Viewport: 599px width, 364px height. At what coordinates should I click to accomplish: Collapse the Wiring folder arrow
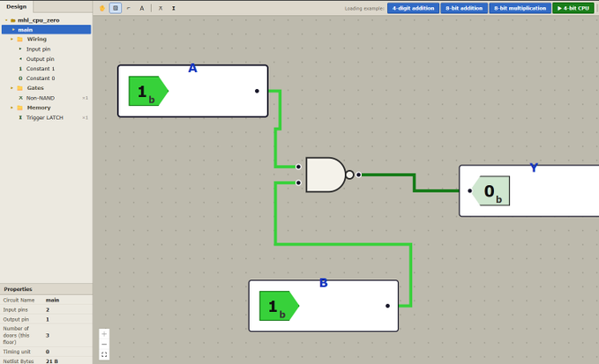tap(11, 39)
